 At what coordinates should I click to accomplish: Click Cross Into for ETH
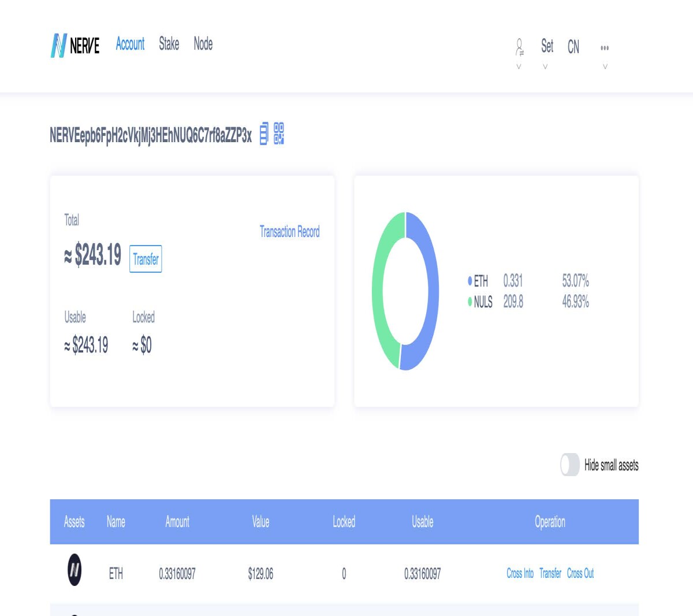520,573
